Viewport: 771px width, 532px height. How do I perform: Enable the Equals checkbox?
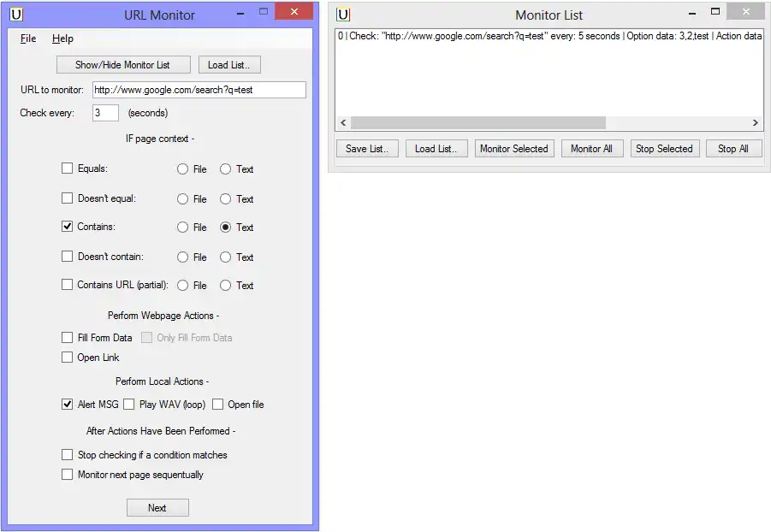67,168
